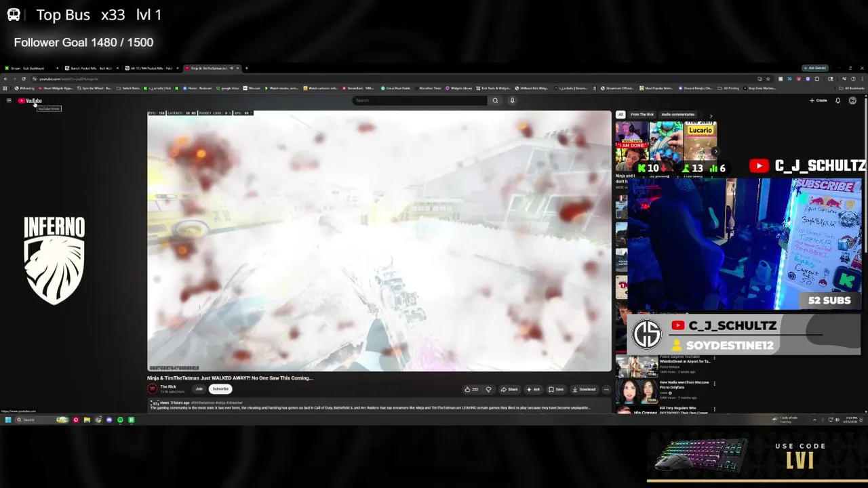Subscribe to The Rick channel
The image size is (868, 488).
220,389
